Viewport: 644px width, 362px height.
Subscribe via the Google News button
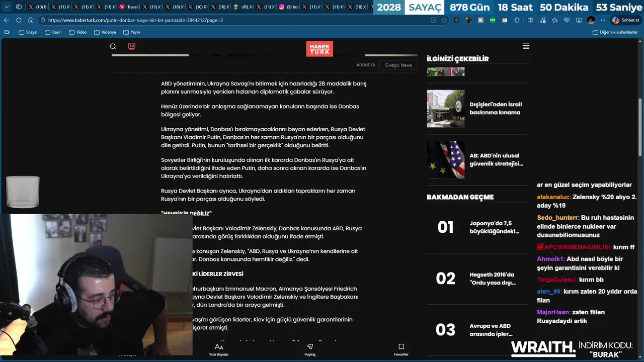[x=398, y=65]
